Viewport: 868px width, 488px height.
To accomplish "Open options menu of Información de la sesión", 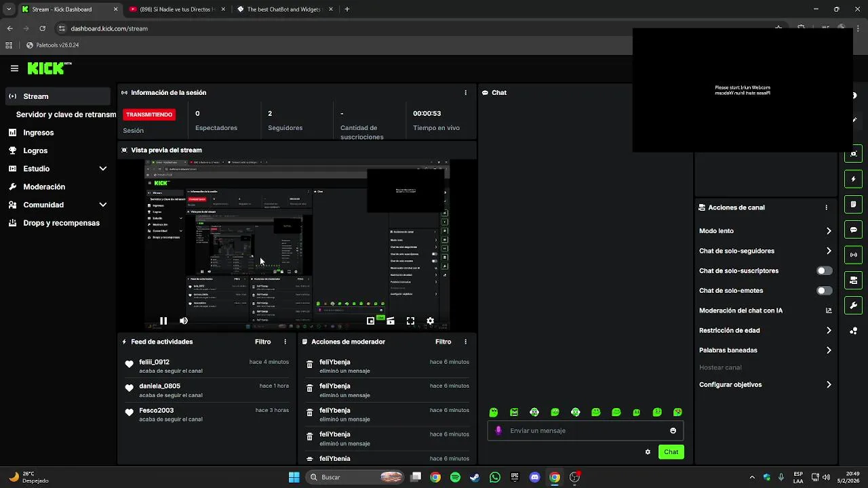I will point(465,93).
